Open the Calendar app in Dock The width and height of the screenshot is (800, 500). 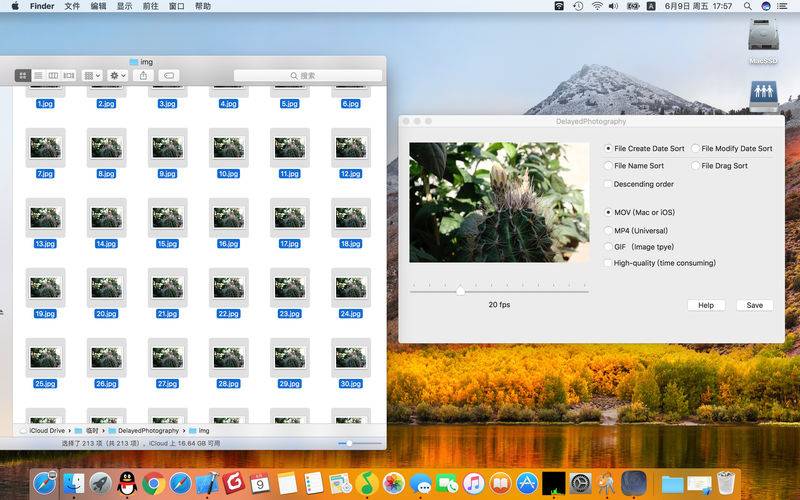(260, 483)
